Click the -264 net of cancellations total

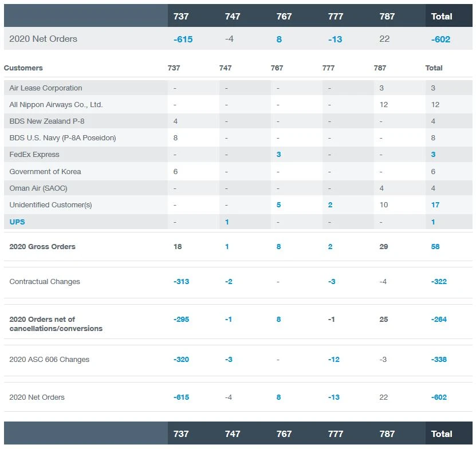[x=439, y=320]
